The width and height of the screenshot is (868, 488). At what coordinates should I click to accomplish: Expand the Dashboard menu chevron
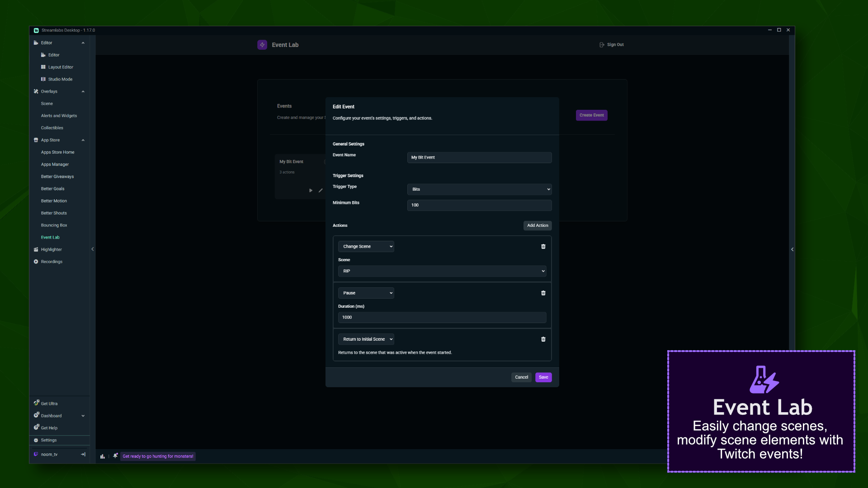point(83,416)
